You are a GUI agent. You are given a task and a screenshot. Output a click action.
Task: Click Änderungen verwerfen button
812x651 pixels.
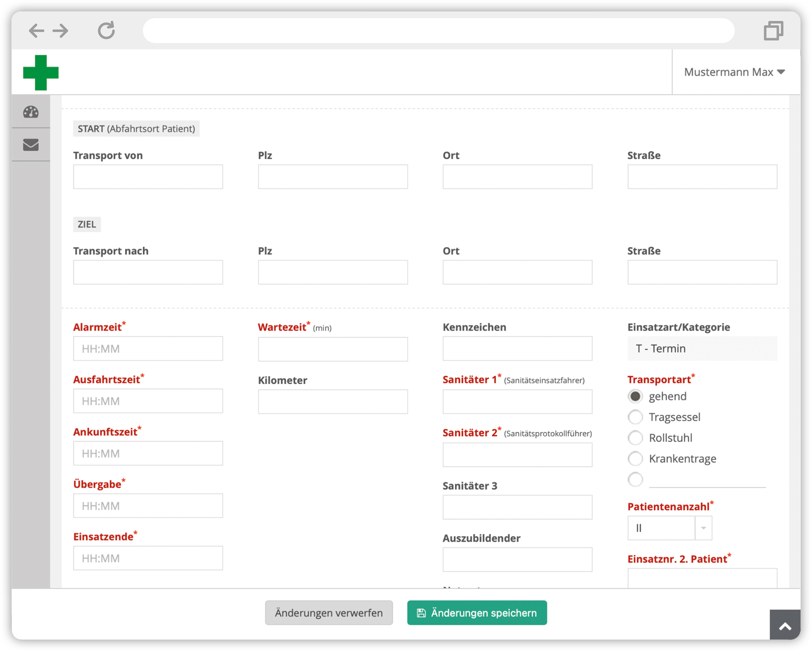[329, 613]
